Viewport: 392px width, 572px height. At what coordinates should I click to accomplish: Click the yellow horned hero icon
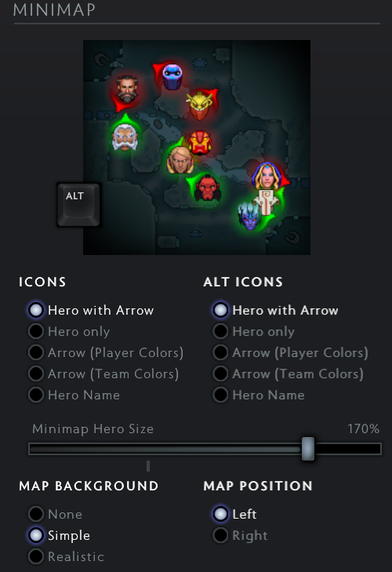pos(199,106)
